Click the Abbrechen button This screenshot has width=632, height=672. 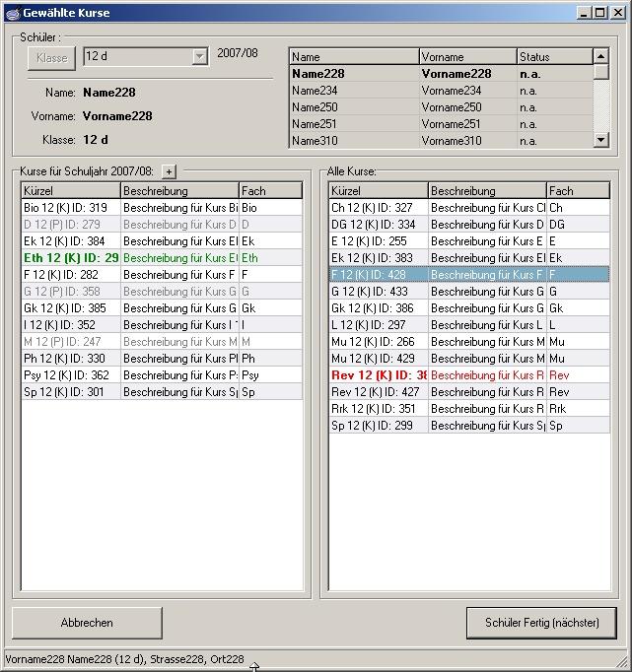pyautogui.click(x=87, y=623)
